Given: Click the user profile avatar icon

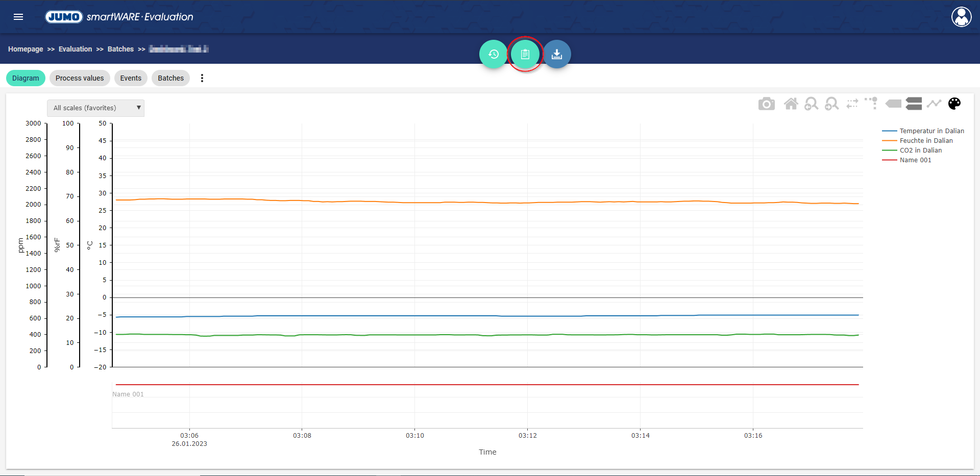Looking at the screenshot, I should [x=961, y=17].
